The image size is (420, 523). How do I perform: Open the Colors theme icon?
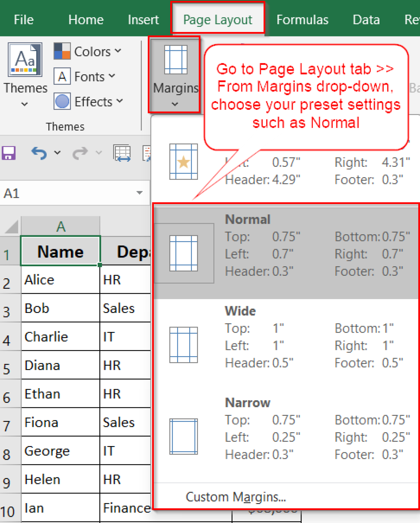click(62, 51)
